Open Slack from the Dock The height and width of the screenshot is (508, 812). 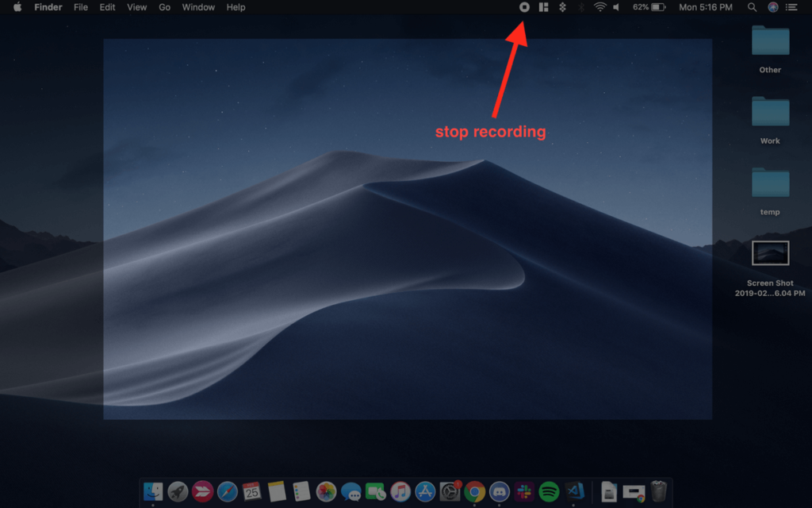(525, 492)
